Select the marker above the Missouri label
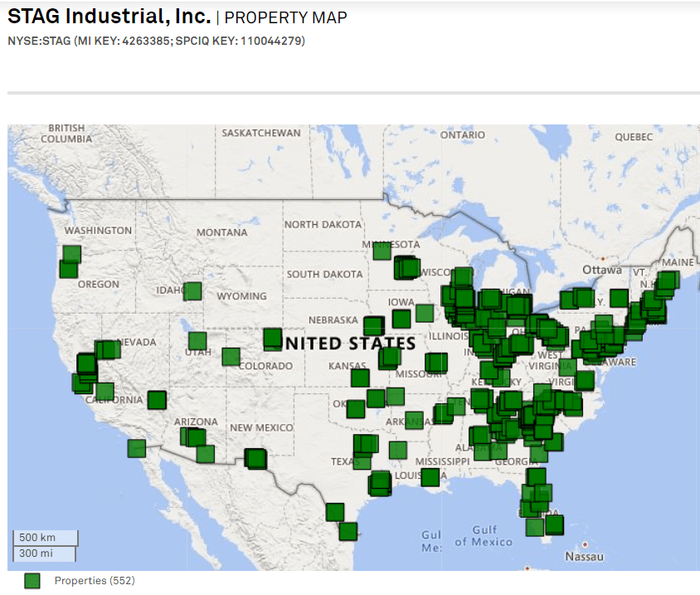This screenshot has height=595, width=700. (x=436, y=363)
